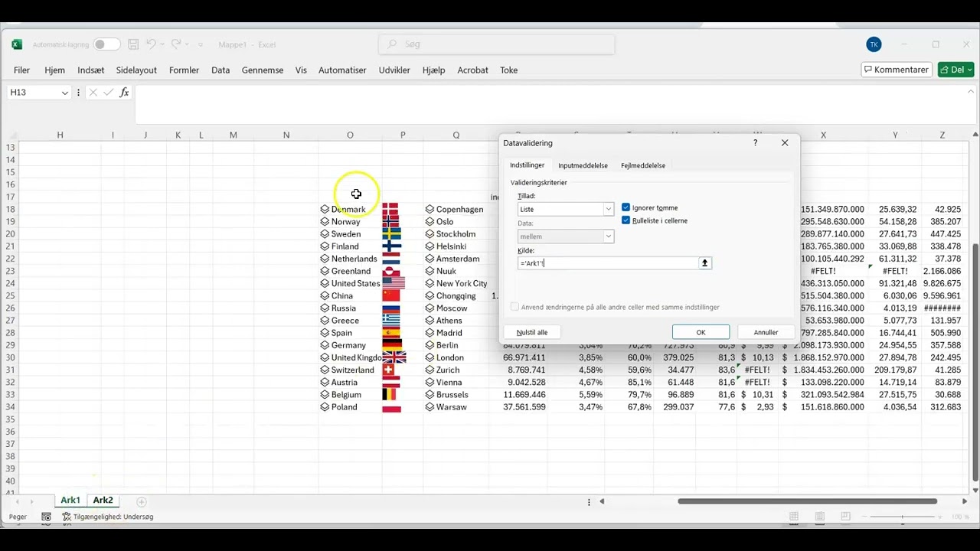Click the formula bar Cancel (X) icon
The image size is (980, 551).
(x=93, y=93)
